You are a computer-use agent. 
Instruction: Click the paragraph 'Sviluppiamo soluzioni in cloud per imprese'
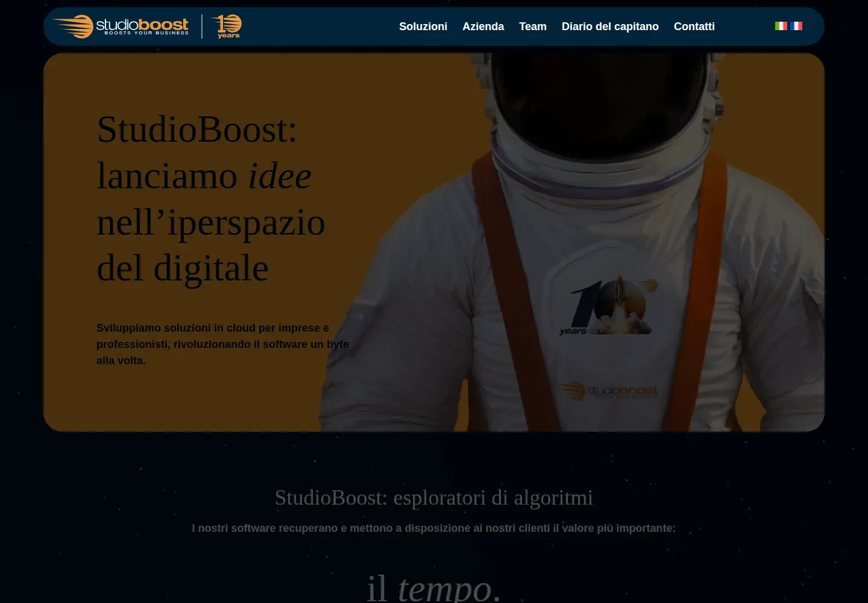pos(222,344)
